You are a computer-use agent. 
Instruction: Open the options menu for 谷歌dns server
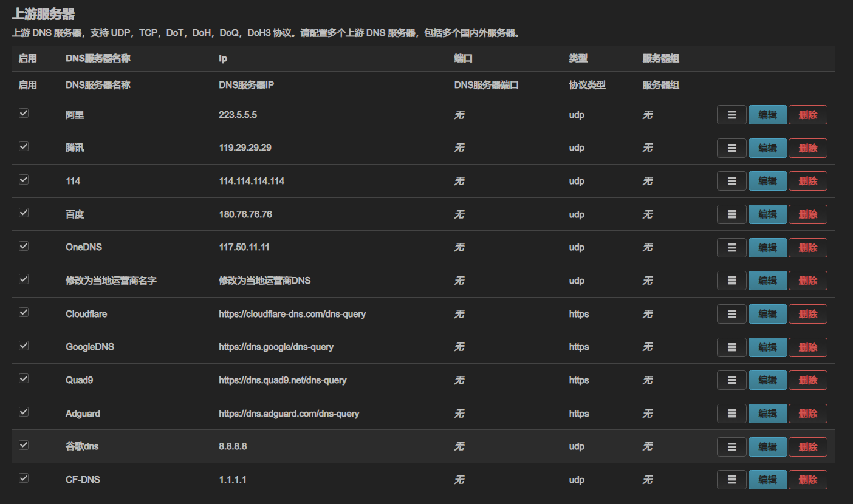[x=731, y=446]
